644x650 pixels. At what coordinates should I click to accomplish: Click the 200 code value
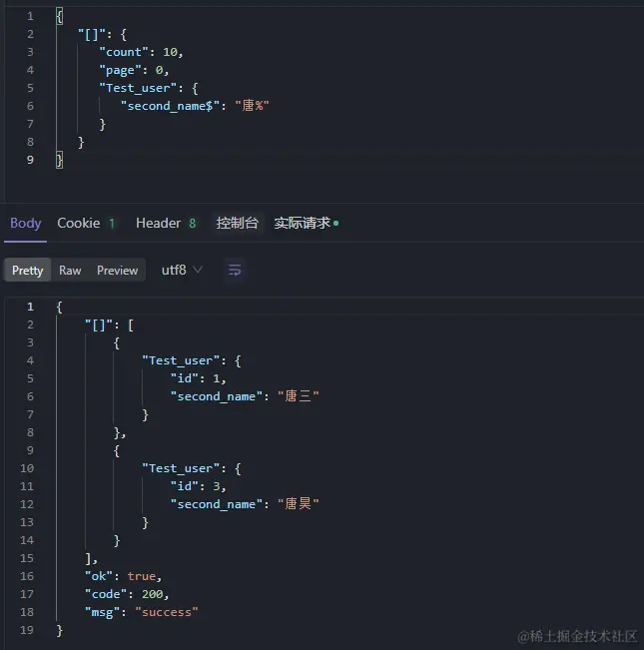(x=152, y=594)
